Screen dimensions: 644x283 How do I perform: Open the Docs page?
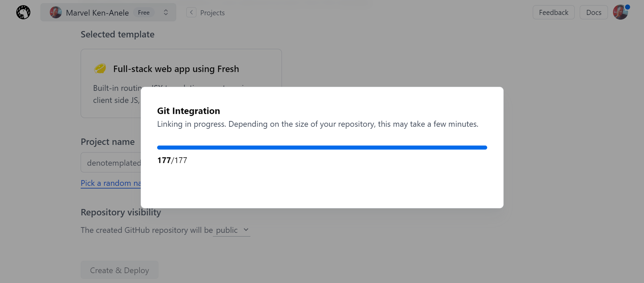point(593,13)
